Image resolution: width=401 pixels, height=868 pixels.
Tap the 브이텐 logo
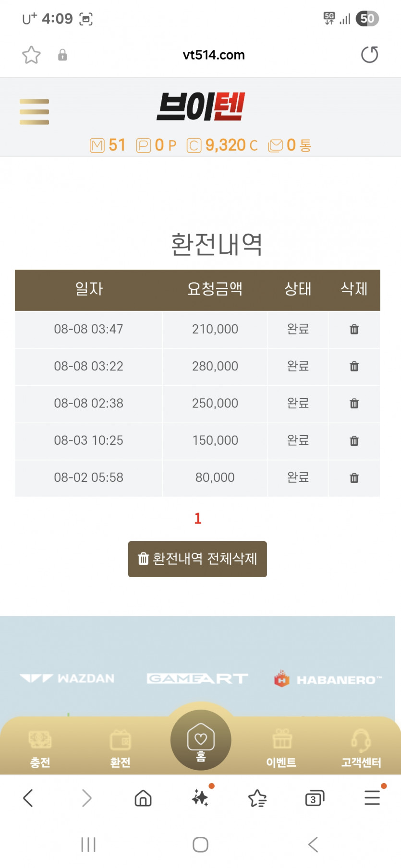[201, 107]
